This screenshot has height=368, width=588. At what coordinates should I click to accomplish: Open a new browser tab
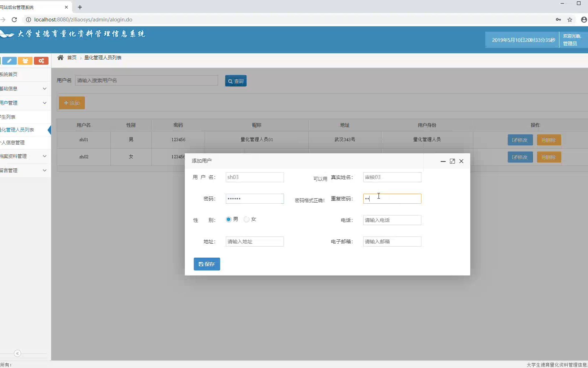click(x=80, y=7)
